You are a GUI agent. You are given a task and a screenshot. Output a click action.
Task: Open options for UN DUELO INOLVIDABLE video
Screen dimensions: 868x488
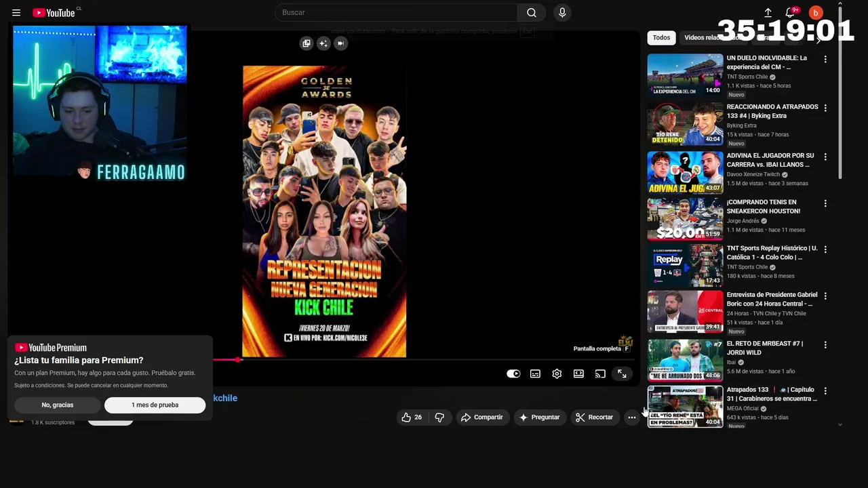(825, 60)
